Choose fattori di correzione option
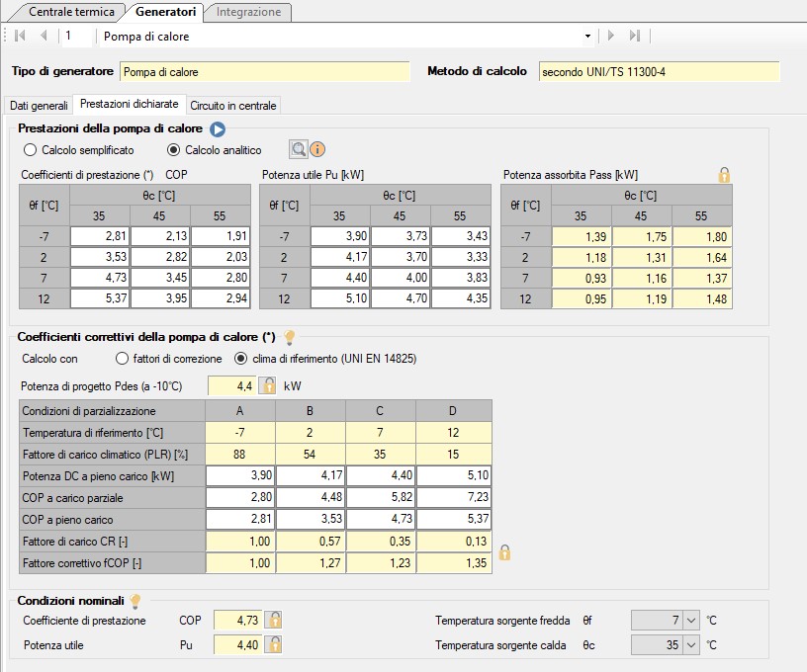The width and height of the screenshot is (807, 672). (123, 359)
